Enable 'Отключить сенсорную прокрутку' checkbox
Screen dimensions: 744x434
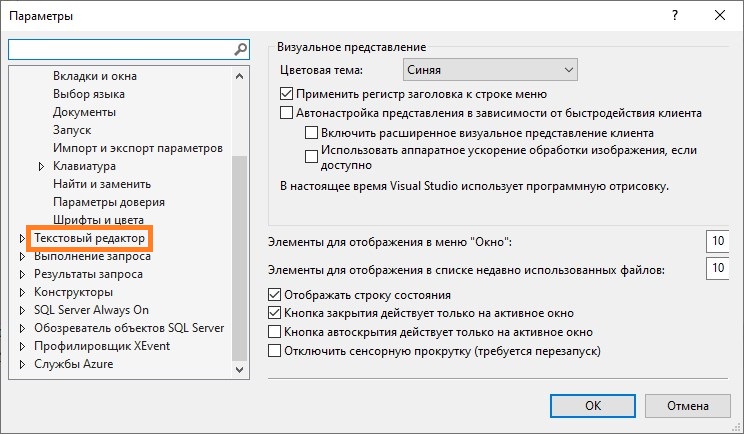click(276, 351)
